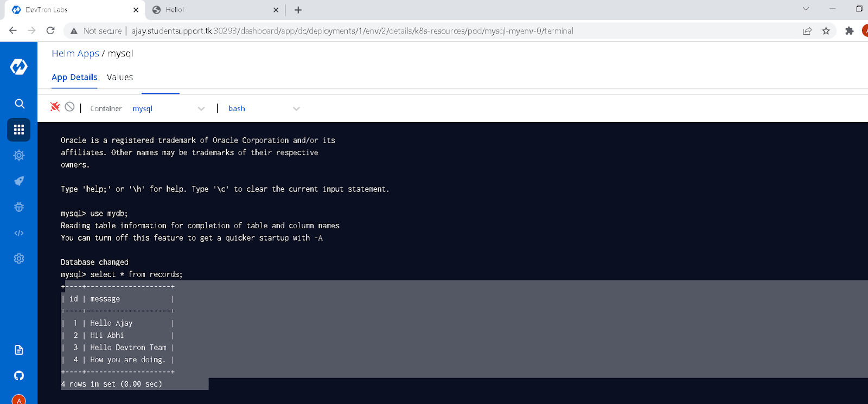Viewport: 868px width, 404px height.
Task: Open GitHub icon in sidebar
Action: [x=19, y=375]
